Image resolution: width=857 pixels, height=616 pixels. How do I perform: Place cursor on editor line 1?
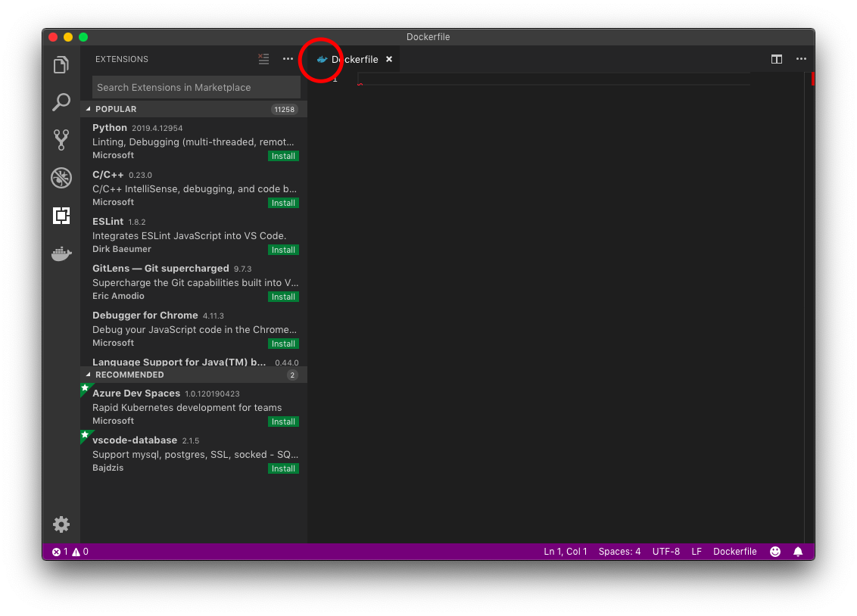pos(553,79)
